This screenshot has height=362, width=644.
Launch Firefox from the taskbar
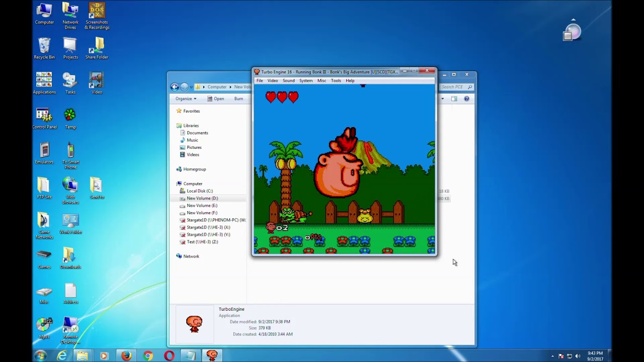pos(126,355)
